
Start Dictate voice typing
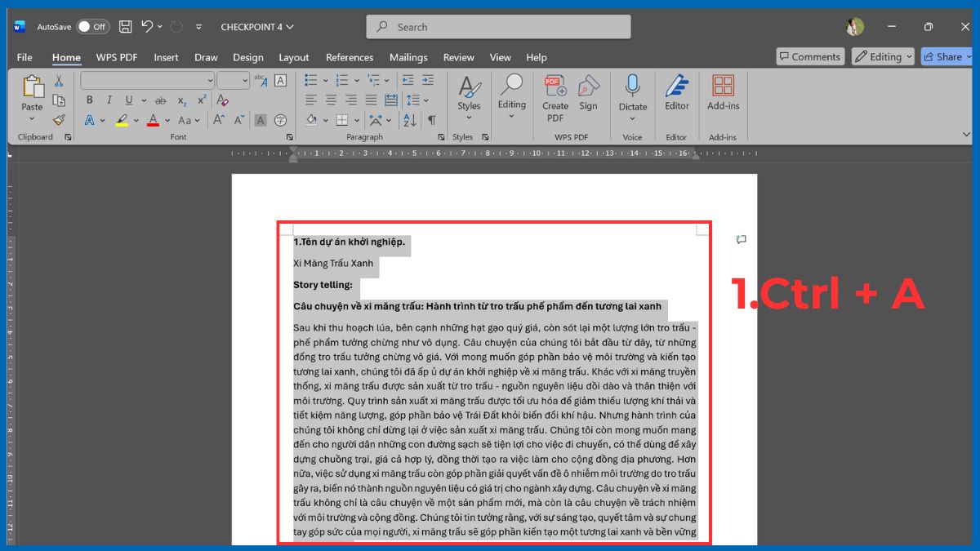tap(631, 92)
